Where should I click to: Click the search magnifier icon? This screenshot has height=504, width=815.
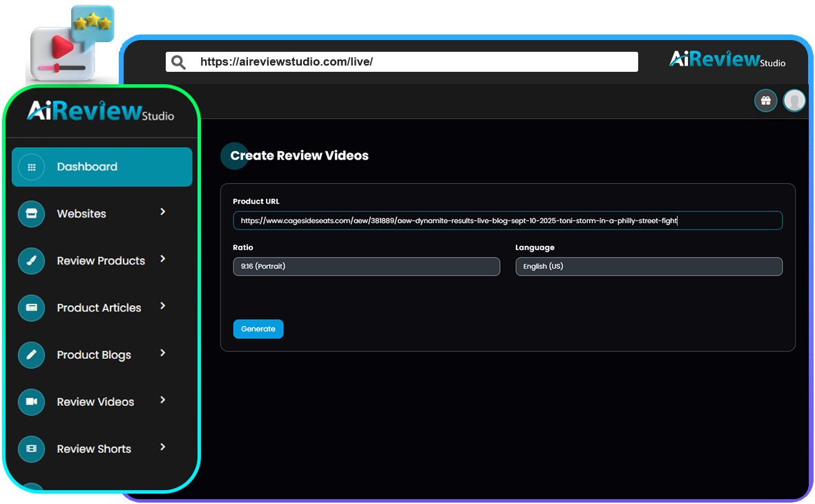[178, 62]
